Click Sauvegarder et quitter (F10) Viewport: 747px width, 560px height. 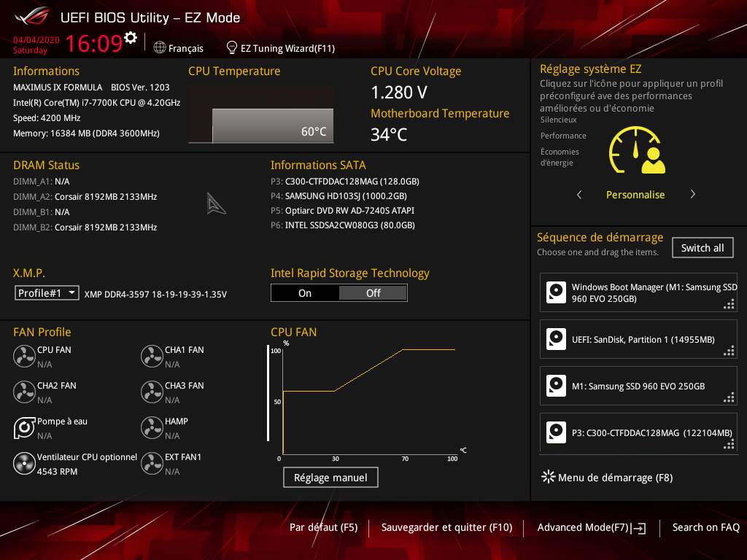tap(447, 528)
